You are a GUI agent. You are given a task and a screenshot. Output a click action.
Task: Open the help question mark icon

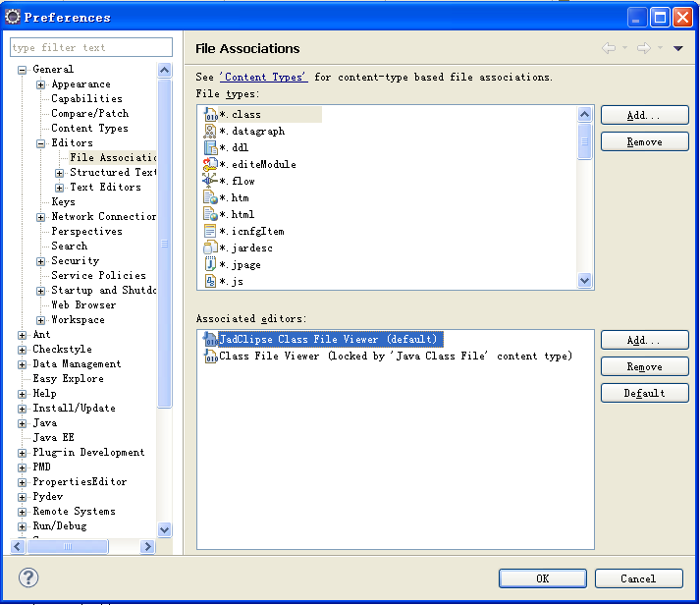28,577
